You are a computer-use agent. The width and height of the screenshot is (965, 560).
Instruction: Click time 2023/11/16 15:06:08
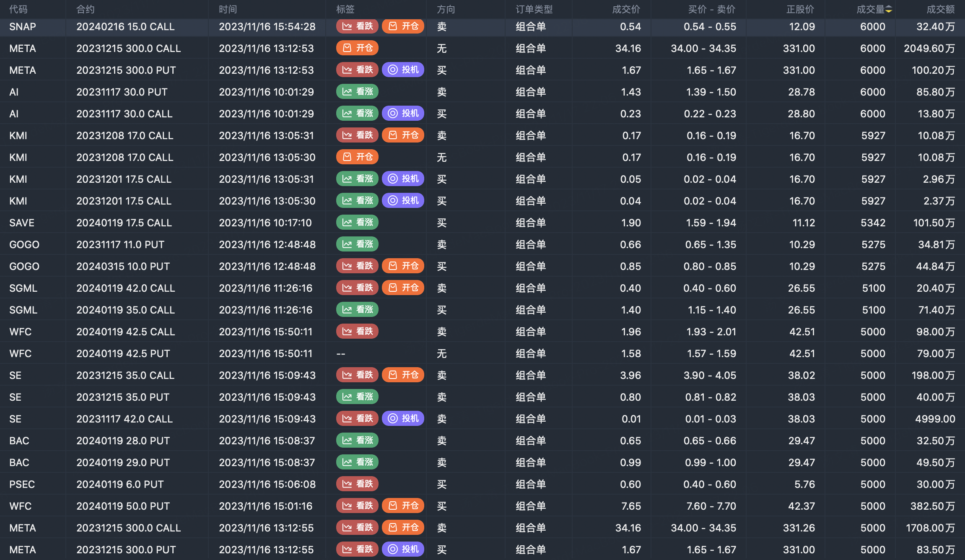pyautogui.click(x=267, y=484)
